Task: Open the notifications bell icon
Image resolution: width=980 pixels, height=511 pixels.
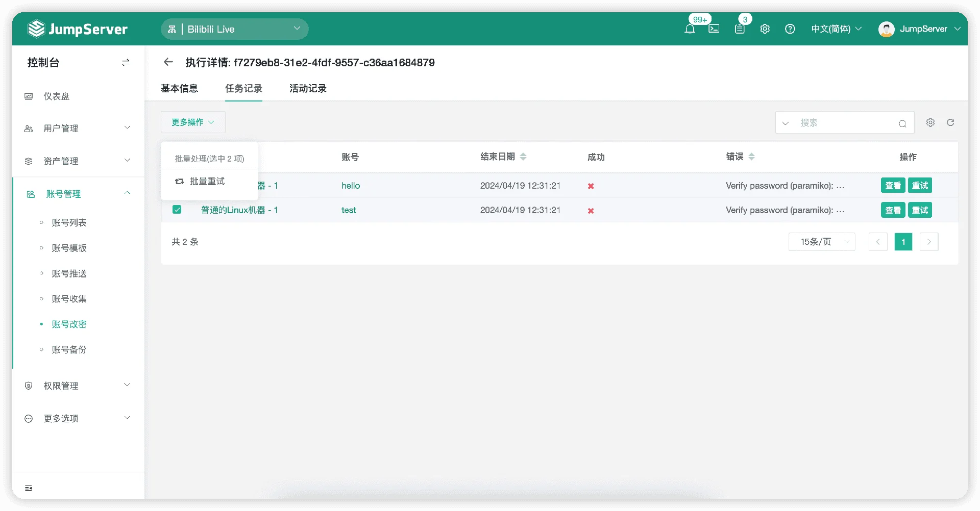Action: tap(690, 29)
